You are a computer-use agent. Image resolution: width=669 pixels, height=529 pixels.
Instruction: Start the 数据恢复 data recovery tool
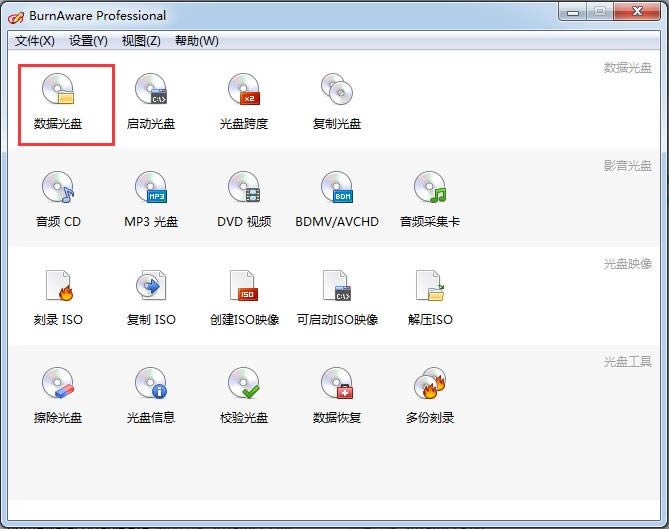pos(337,396)
